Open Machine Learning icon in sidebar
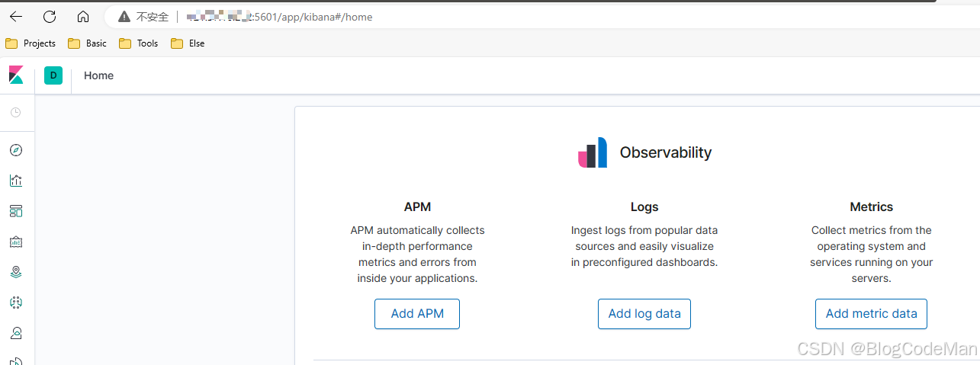This screenshot has width=980, height=365. [x=16, y=303]
